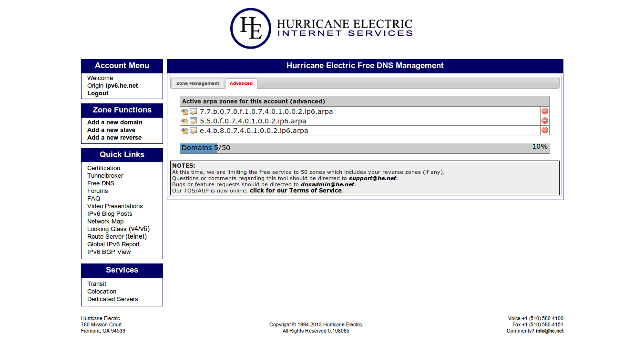
Task: Delete the 7.7.b.0.7.0.f.1.0.7.4.0.1.0.0.2.ip6.arpa zone
Action: click(x=545, y=111)
